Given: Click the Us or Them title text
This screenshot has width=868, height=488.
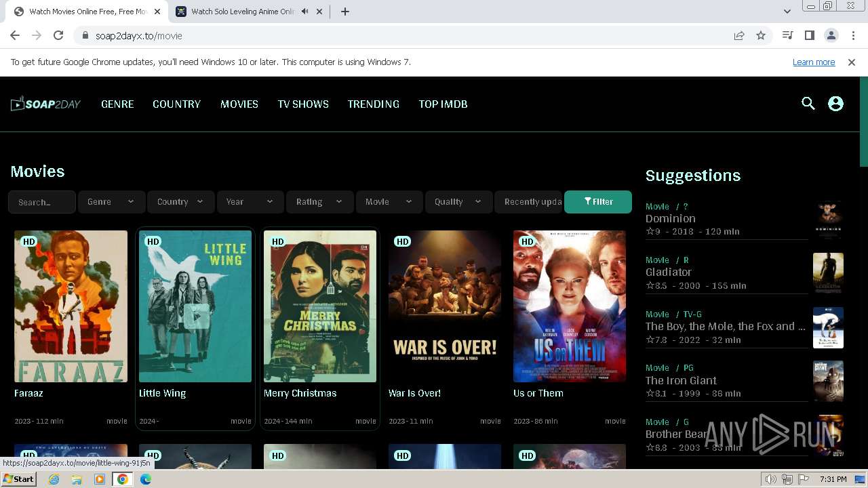Looking at the screenshot, I should coord(538,393).
